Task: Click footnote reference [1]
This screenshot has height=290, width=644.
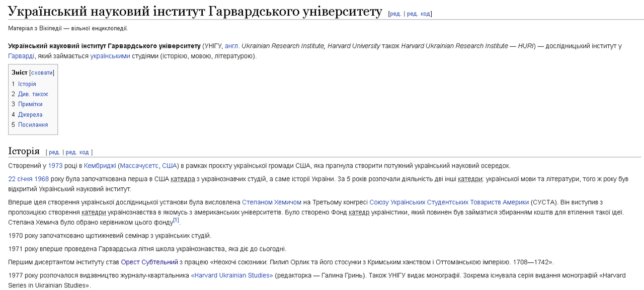Action: 176,220
